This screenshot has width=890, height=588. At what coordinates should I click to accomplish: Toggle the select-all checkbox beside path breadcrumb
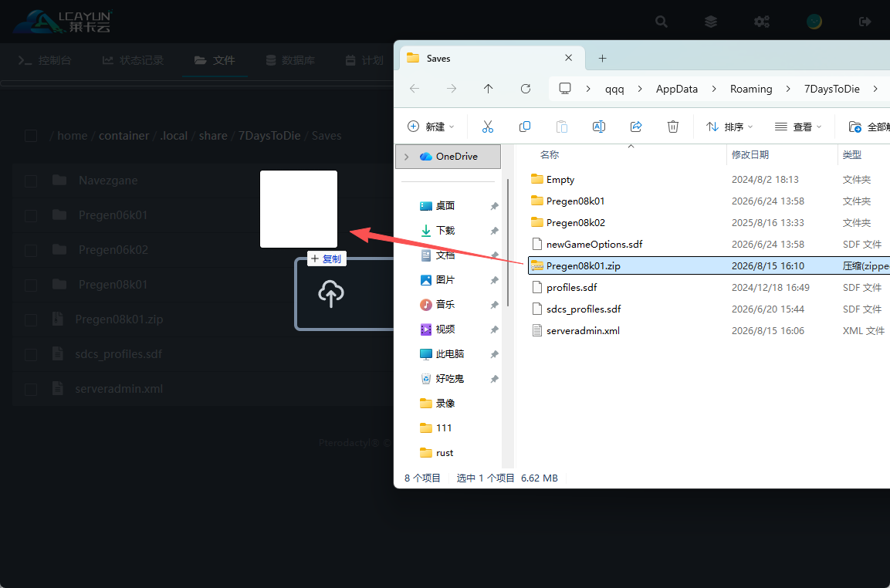31,136
